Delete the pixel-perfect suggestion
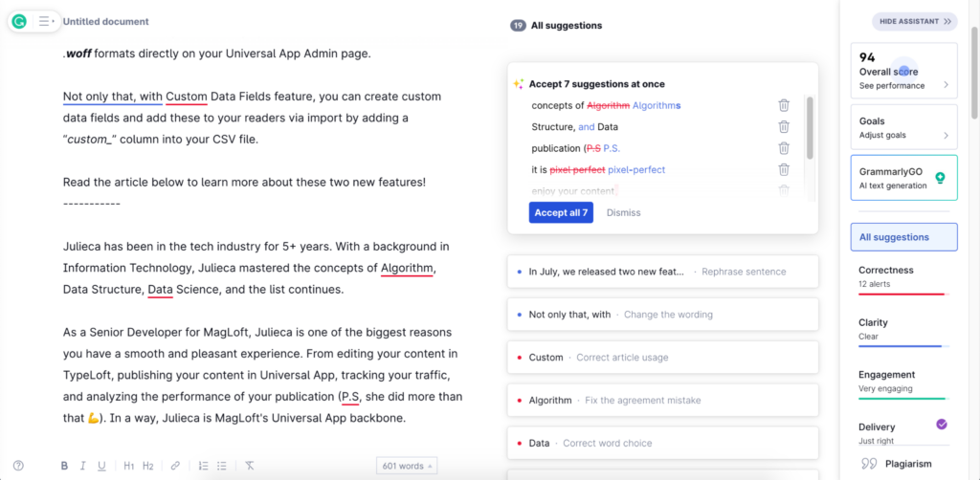The width and height of the screenshot is (980, 480). point(784,169)
